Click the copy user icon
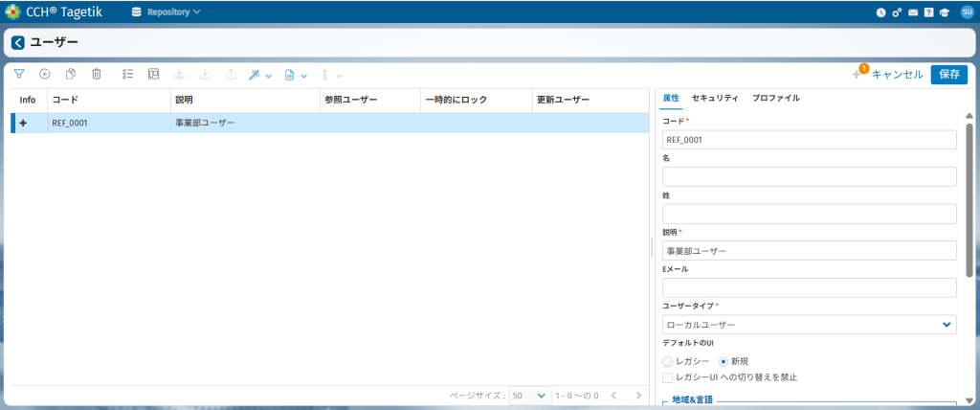Screen dimensions: 980x410 click(71, 74)
